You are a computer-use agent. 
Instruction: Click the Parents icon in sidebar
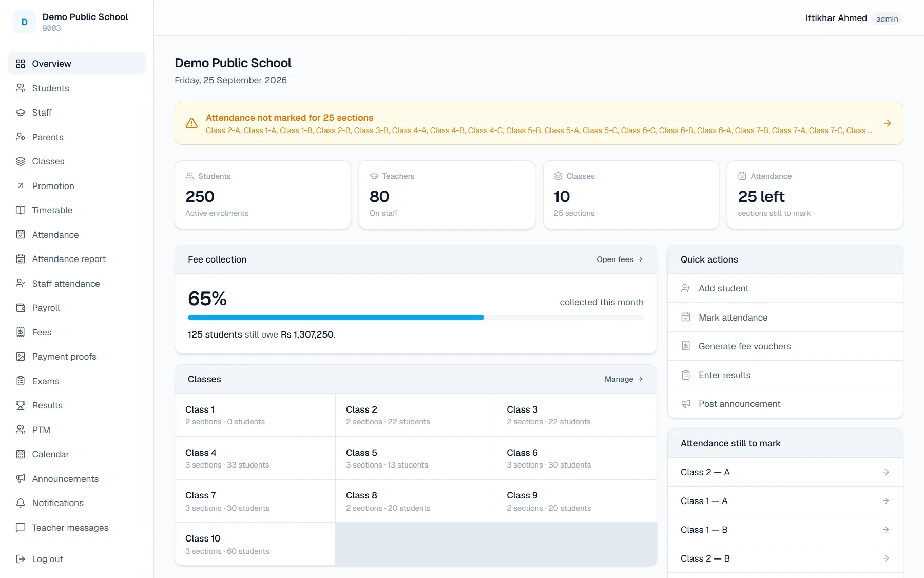pyautogui.click(x=21, y=137)
